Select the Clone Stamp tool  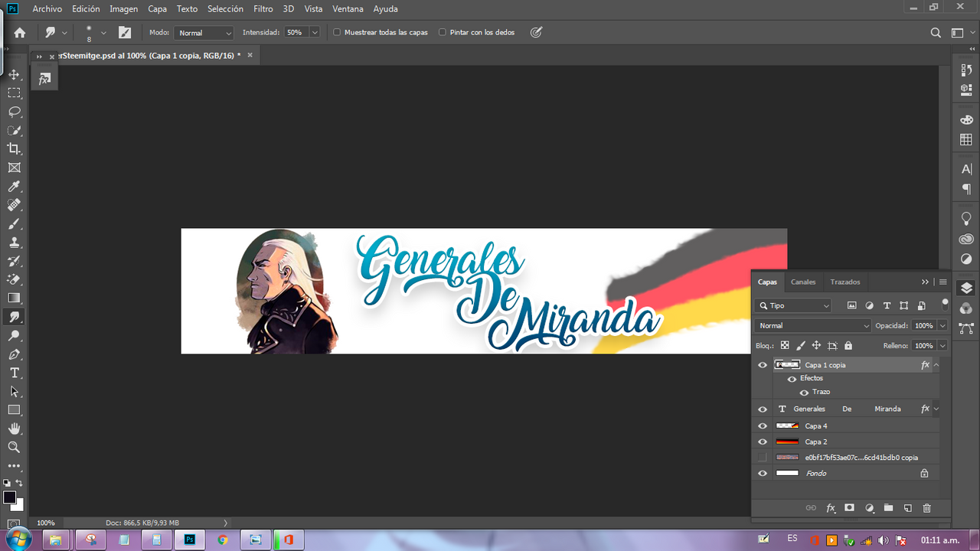pos(14,243)
